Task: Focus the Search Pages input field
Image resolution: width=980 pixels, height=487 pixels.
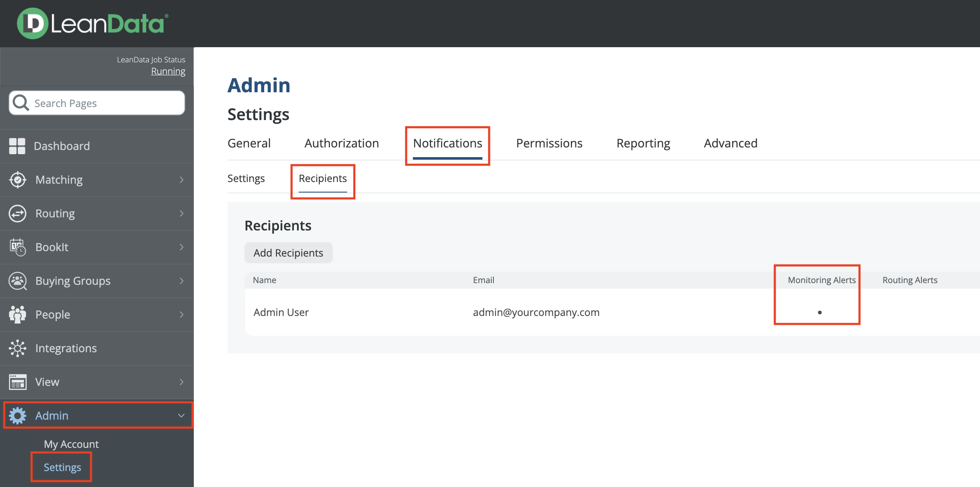Action: 105,103
